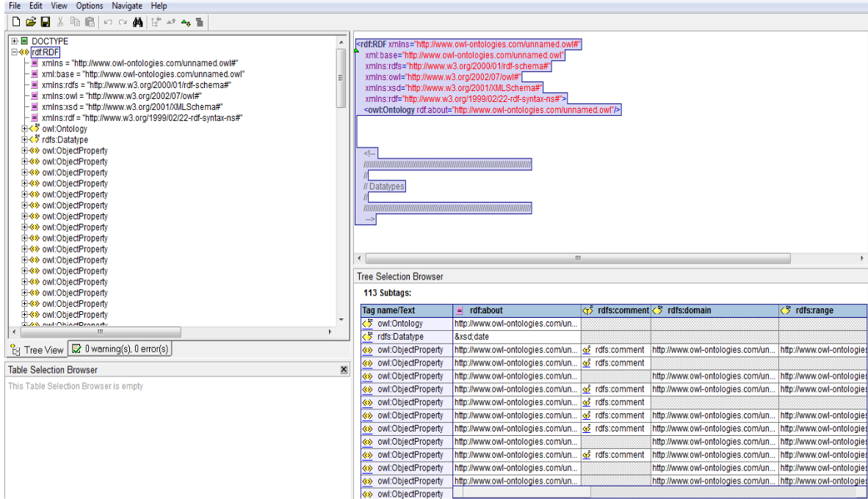Click the attribute icon beside xml:base

(35, 74)
